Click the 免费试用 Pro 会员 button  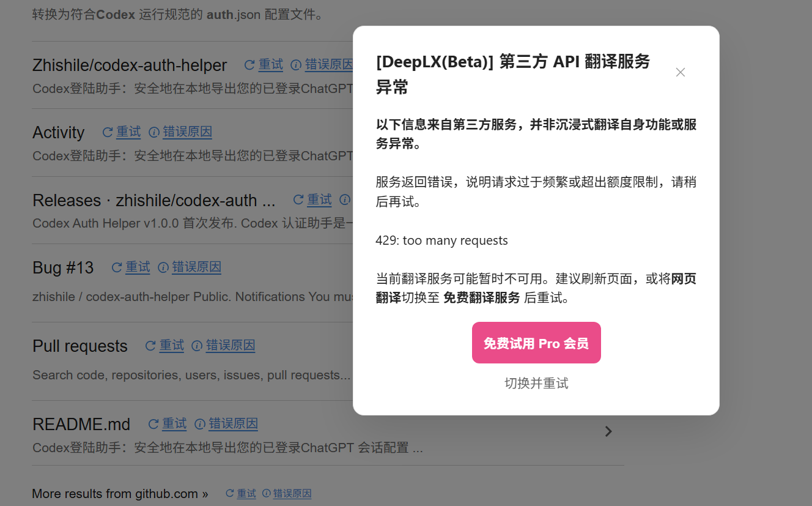coord(536,343)
